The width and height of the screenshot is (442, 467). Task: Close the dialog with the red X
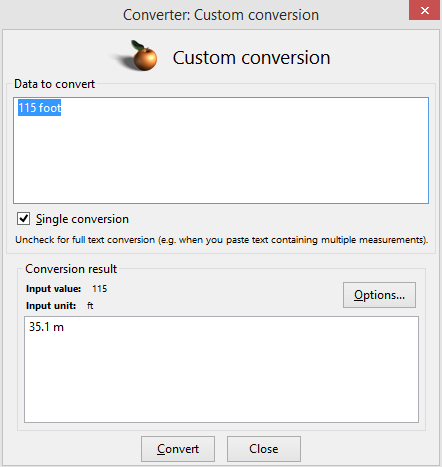click(424, 10)
